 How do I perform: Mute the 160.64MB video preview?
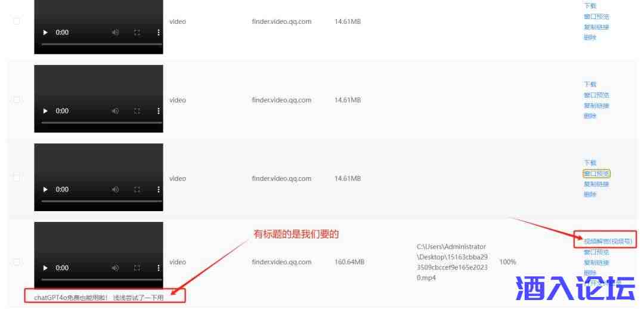click(116, 268)
